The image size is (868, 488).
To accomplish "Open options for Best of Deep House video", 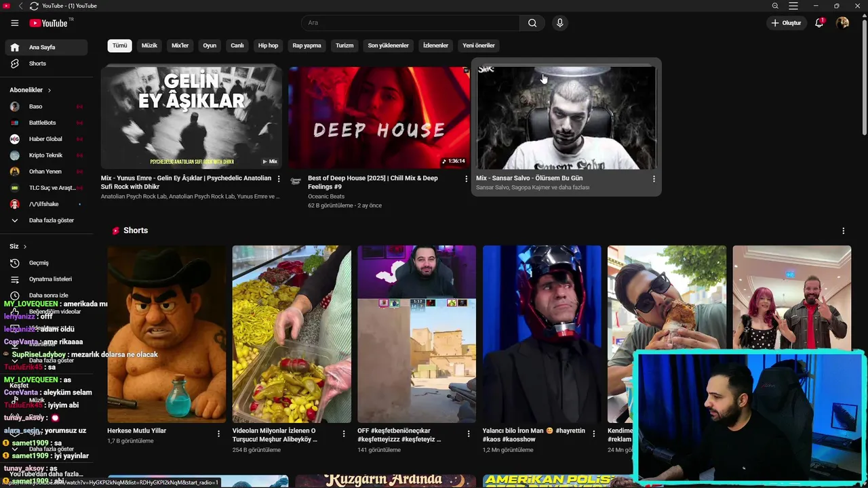I will (466, 179).
